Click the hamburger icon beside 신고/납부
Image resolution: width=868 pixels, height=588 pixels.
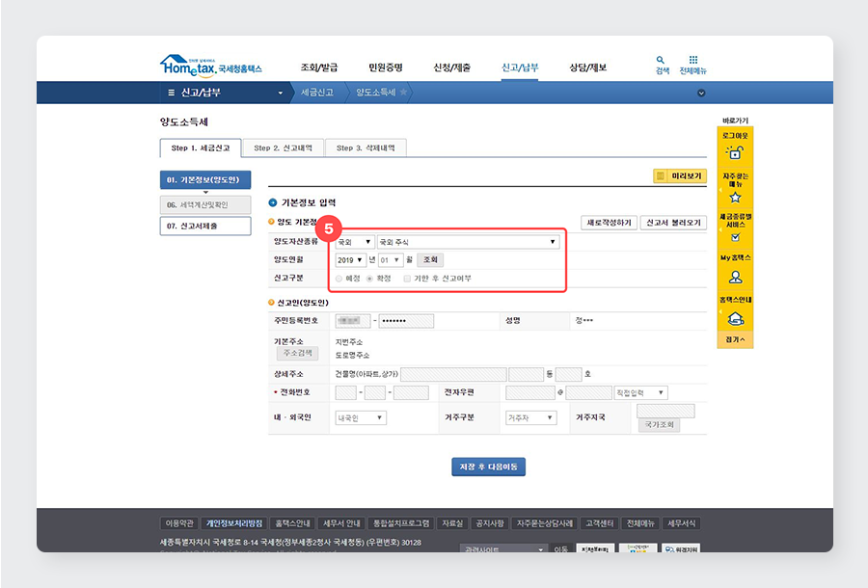171,93
